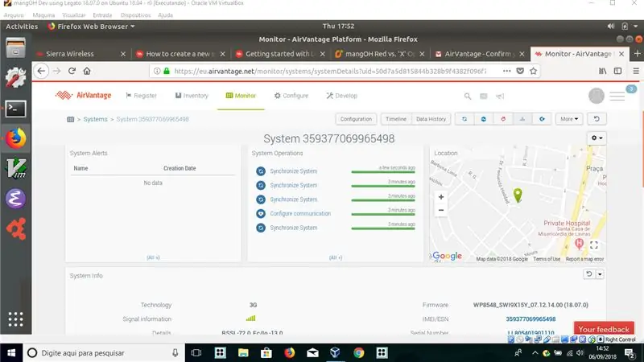This screenshot has width=644, height=362.
Task: Open the messages card icon in header
Action: click(484, 96)
